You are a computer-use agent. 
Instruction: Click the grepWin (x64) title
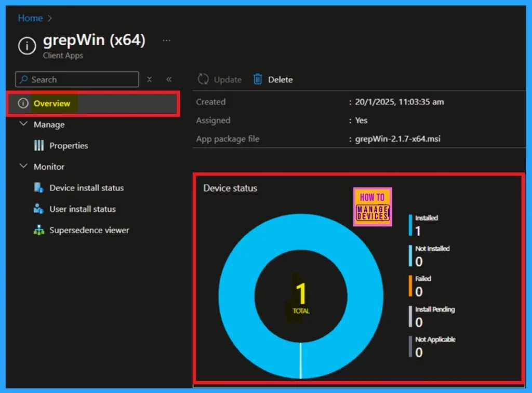pyautogui.click(x=94, y=40)
